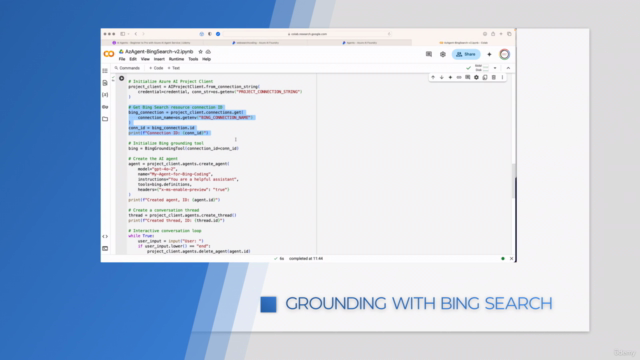The image size is (640, 360).
Task: Open the Help menu
Action: 207,59
